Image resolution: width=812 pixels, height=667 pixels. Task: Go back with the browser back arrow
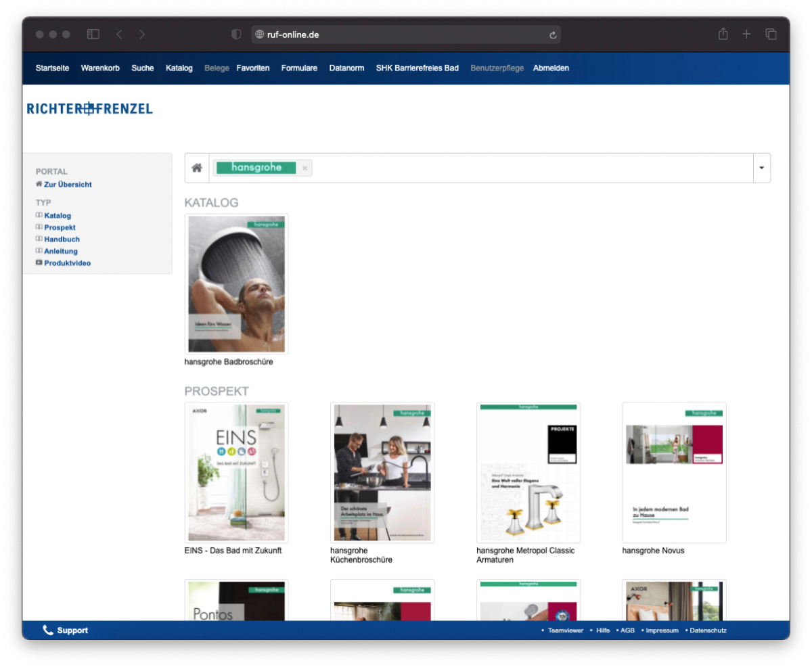pyautogui.click(x=119, y=34)
